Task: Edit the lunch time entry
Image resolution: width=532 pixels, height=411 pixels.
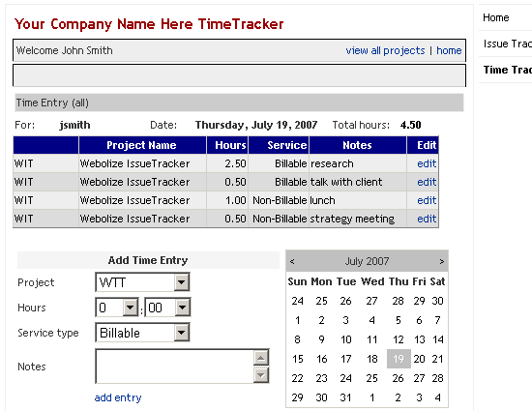Action: tap(427, 200)
